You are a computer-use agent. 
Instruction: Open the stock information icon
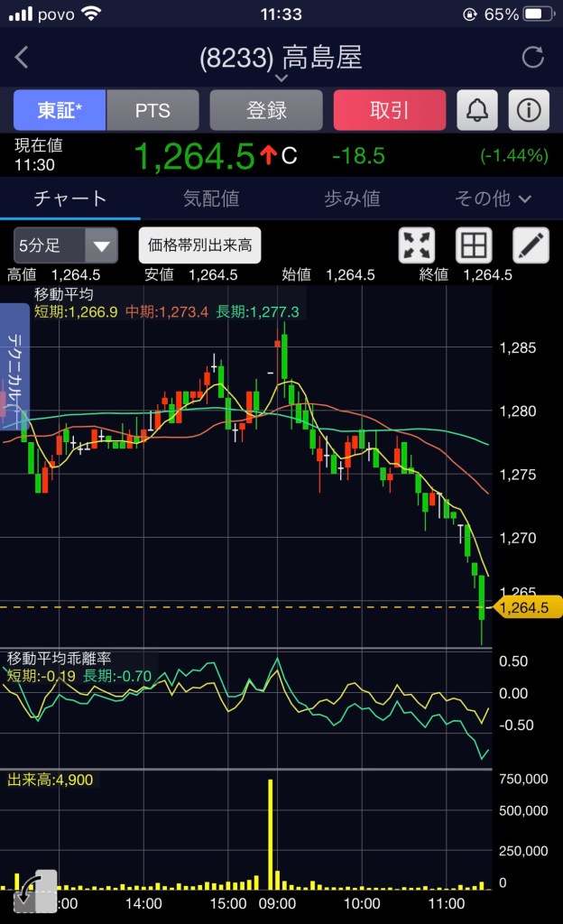(530, 110)
